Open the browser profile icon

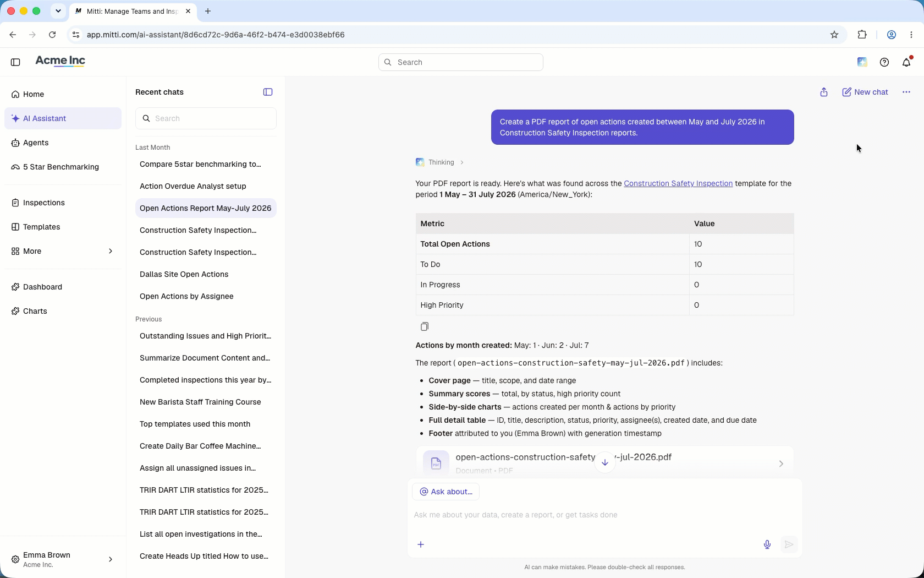point(892,35)
